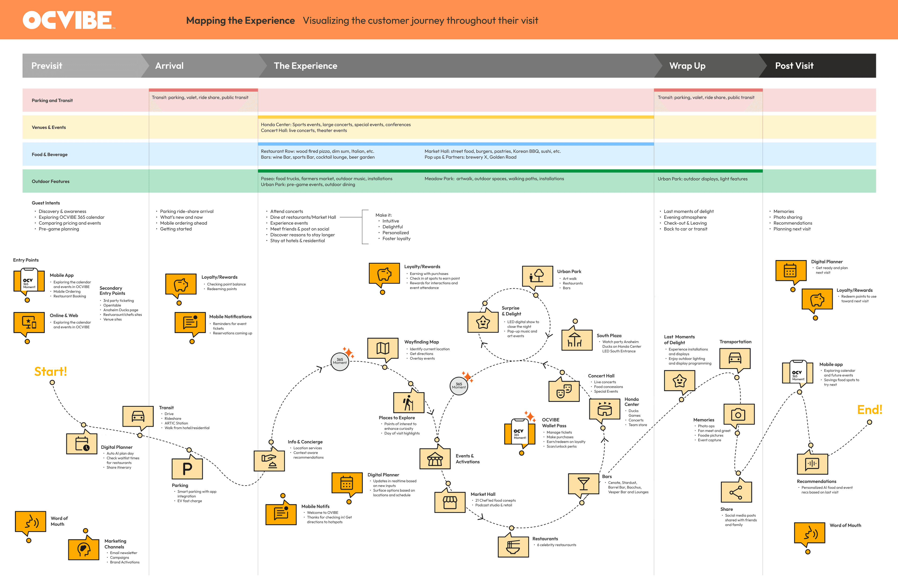898x588 pixels.
Task: Click the Market Hall storefront icon
Action: coord(450,502)
